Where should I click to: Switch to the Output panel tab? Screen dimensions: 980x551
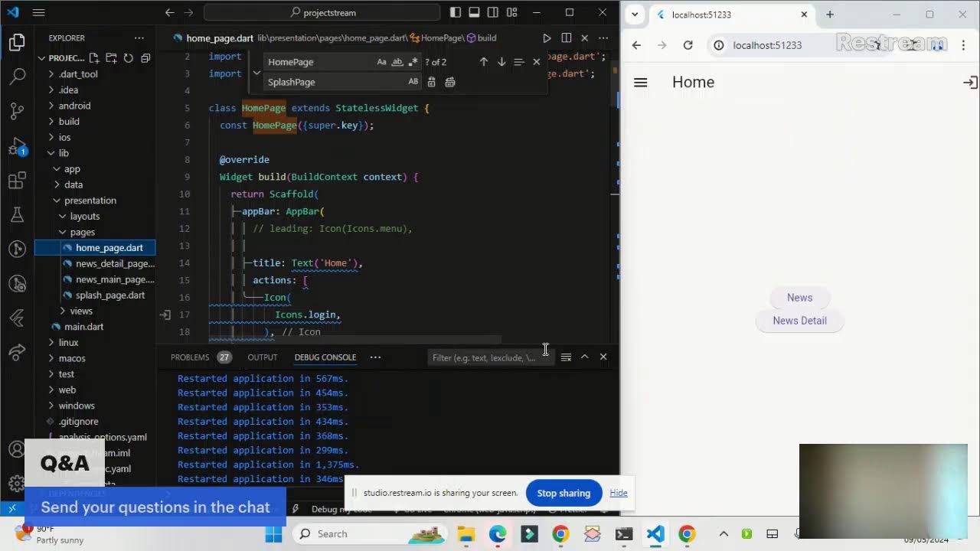point(262,357)
